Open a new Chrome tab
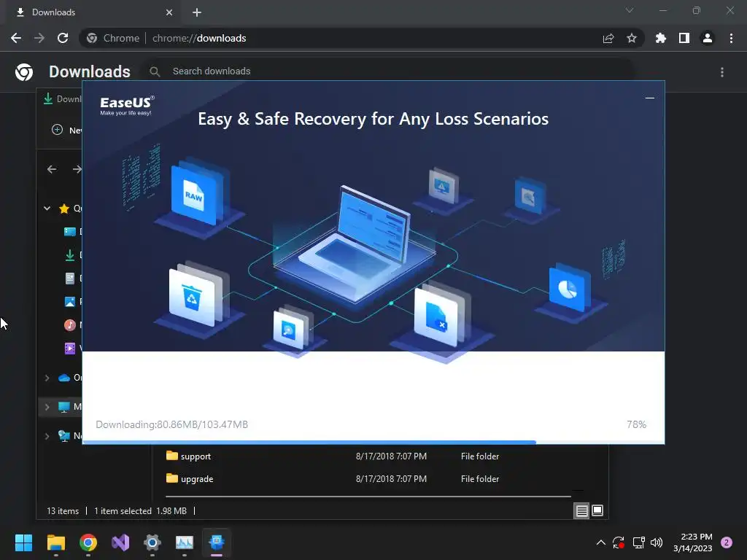This screenshot has height=560, width=747. tap(197, 12)
